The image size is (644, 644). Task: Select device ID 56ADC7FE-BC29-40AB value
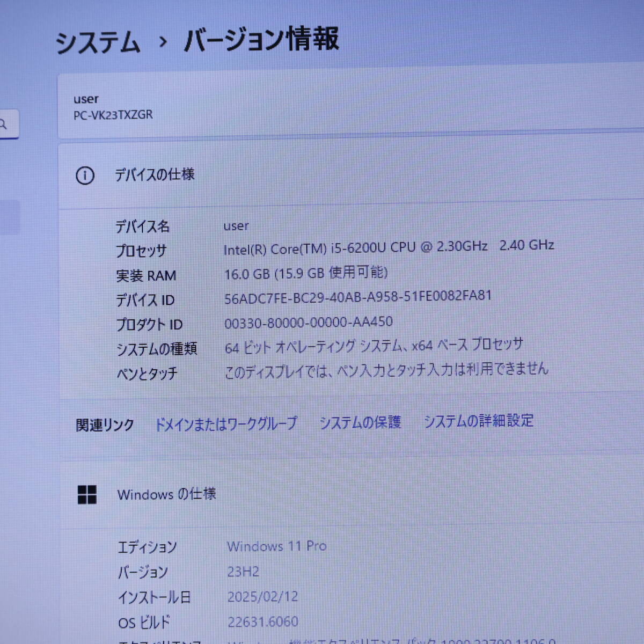click(x=358, y=297)
